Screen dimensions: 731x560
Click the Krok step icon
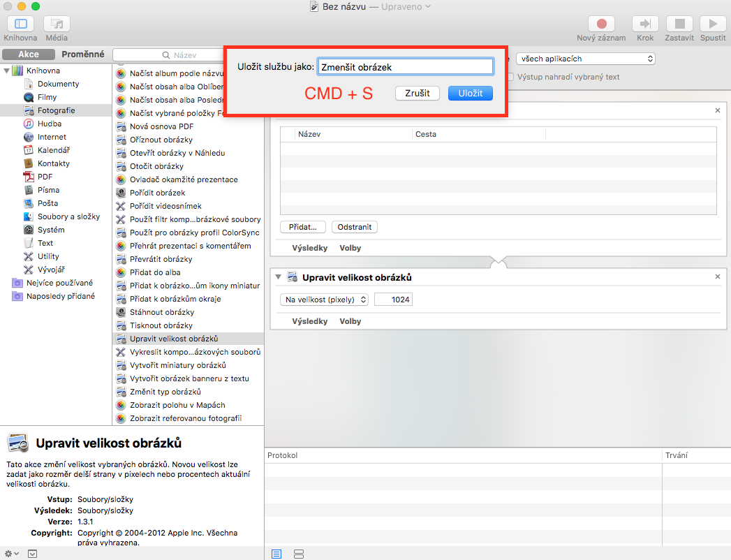[x=645, y=24]
